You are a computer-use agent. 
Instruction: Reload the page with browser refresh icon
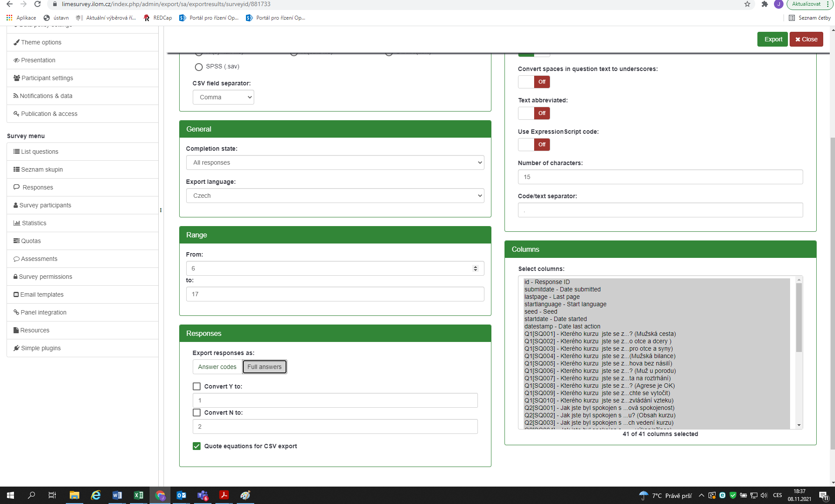37,4
